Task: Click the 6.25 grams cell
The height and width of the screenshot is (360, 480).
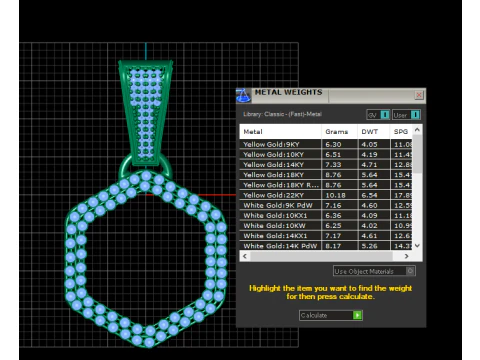Action: click(x=339, y=226)
